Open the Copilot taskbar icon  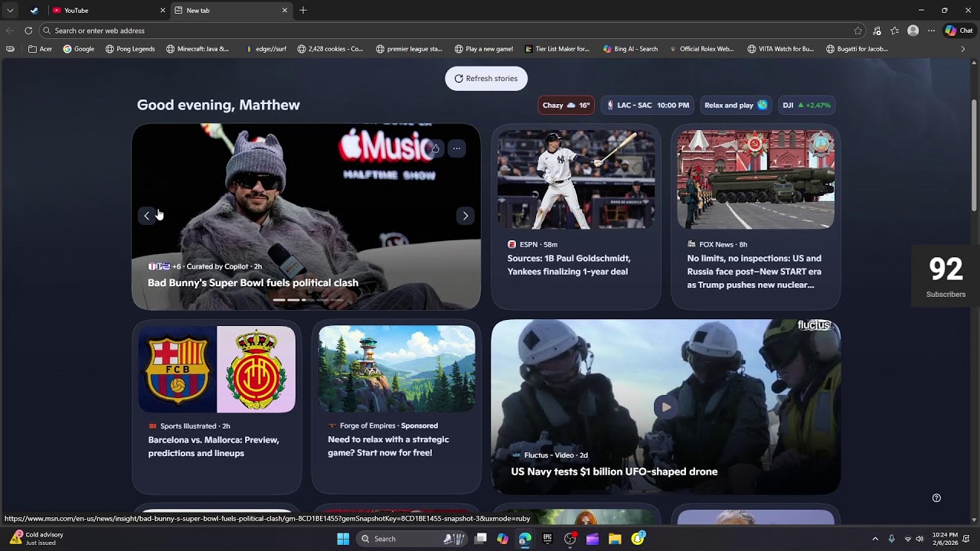point(502,539)
